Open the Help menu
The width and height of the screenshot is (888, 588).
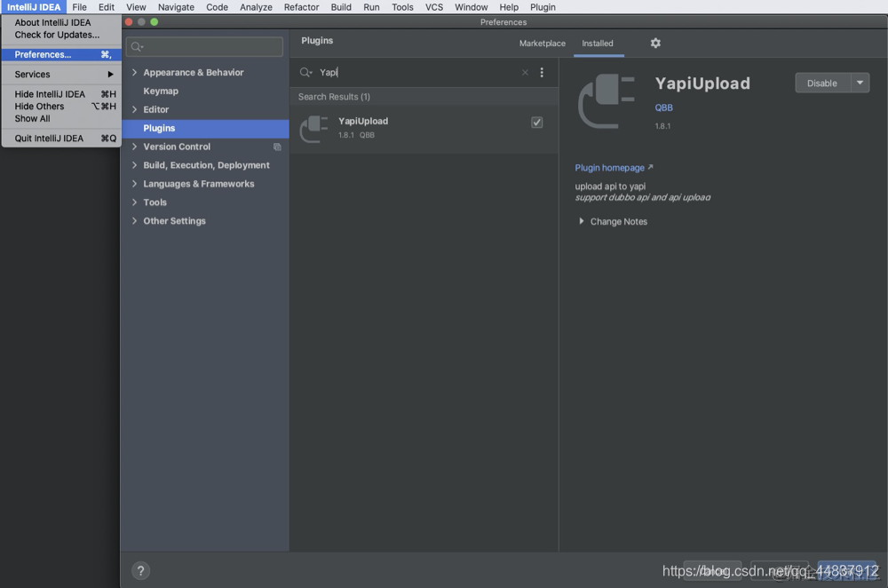coord(509,7)
